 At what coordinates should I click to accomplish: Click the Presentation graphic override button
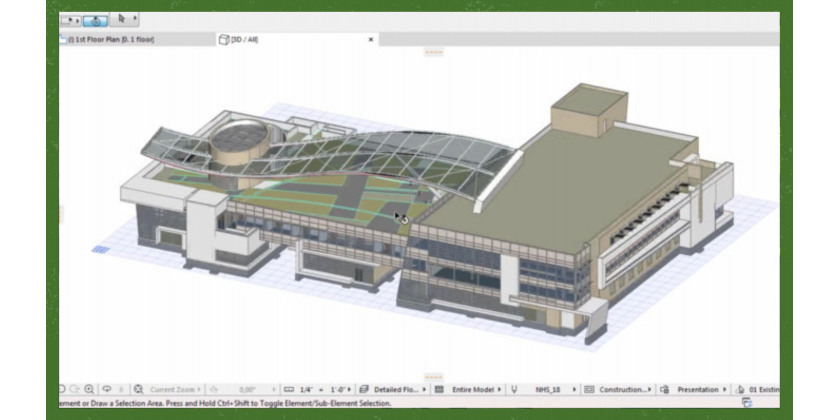tap(700, 389)
